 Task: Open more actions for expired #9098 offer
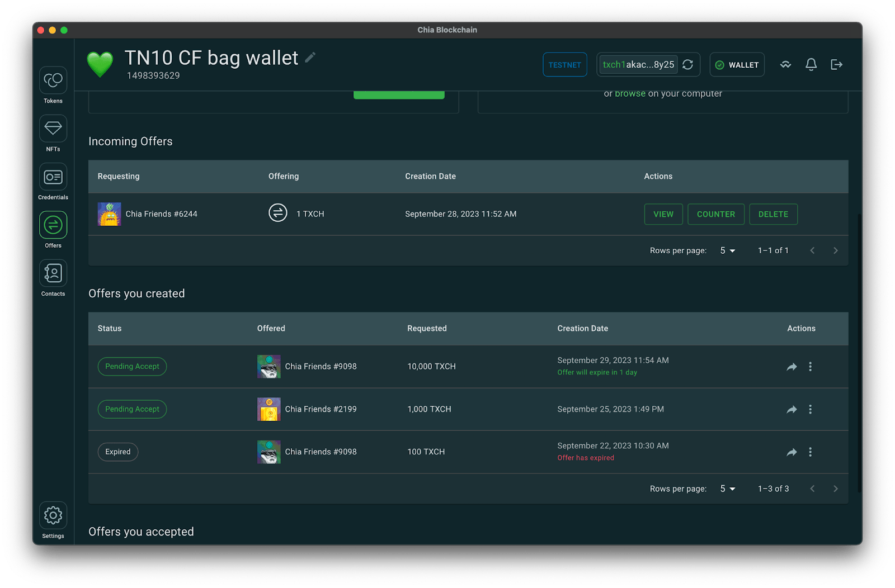[x=810, y=452]
